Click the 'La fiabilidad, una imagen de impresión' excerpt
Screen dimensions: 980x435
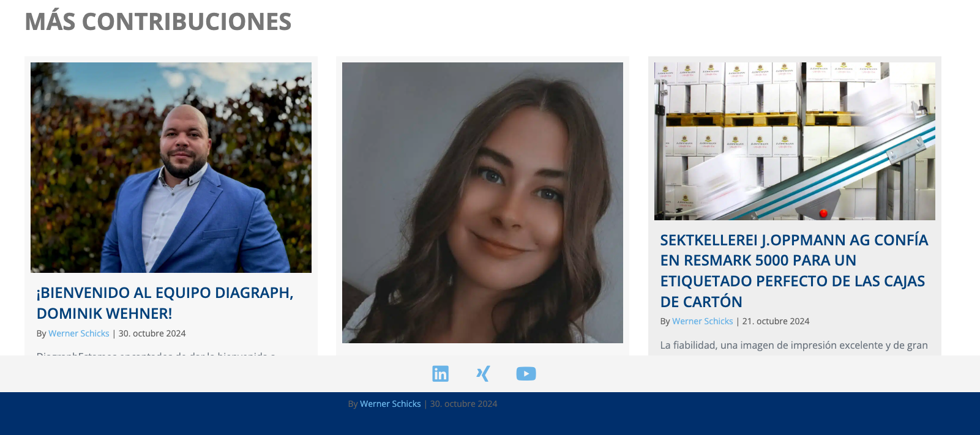[794, 345]
